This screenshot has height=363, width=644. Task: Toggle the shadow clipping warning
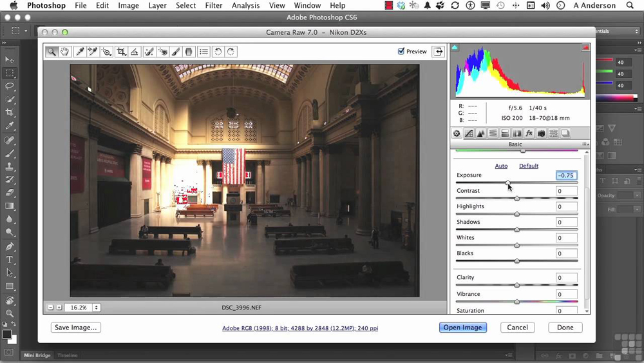pyautogui.click(x=455, y=47)
